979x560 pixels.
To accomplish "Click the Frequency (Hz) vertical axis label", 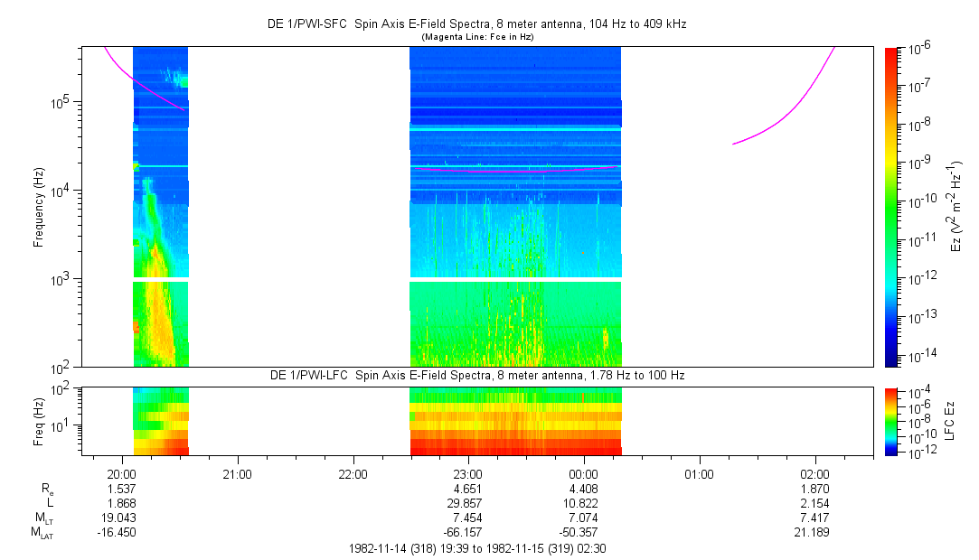I will pyautogui.click(x=40, y=206).
